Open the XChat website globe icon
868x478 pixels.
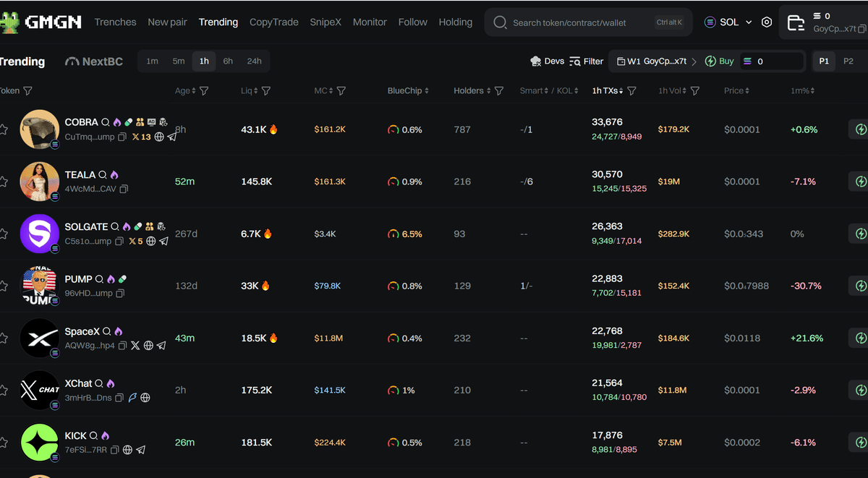coord(145,398)
